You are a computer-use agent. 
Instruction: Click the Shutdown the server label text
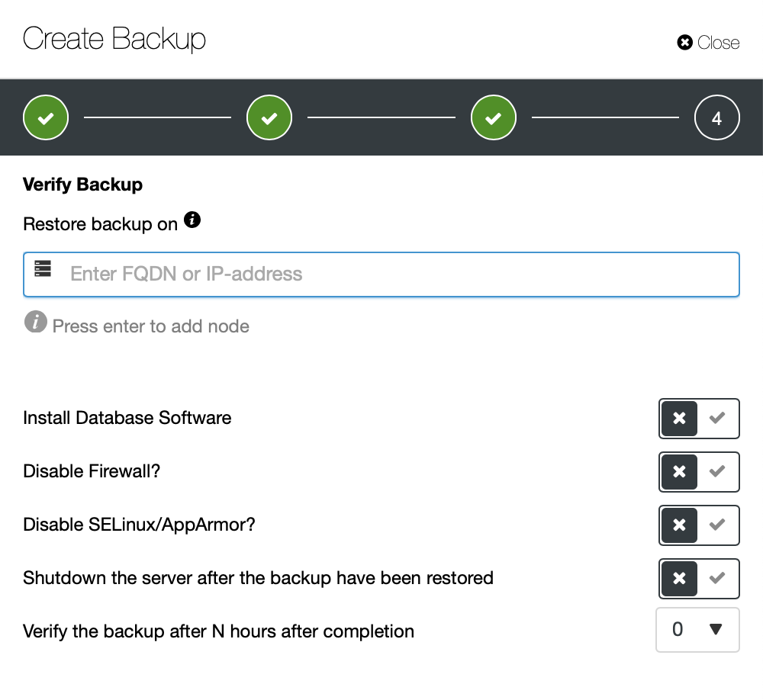click(x=259, y=578)
